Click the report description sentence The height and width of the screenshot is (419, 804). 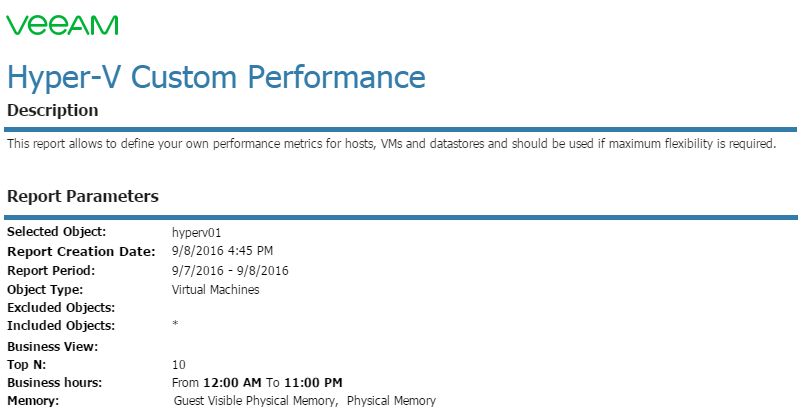392,144
